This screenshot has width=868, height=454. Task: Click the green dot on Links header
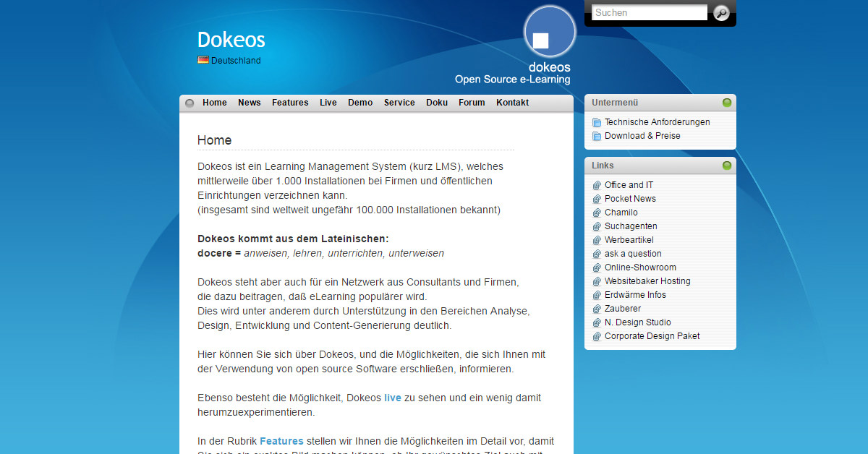click(727, 166)
